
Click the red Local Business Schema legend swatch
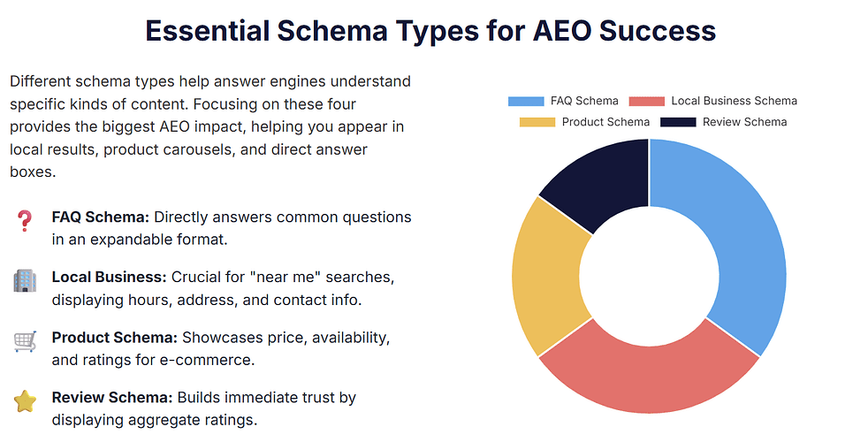pyautogui.click(x=647, y=101)
